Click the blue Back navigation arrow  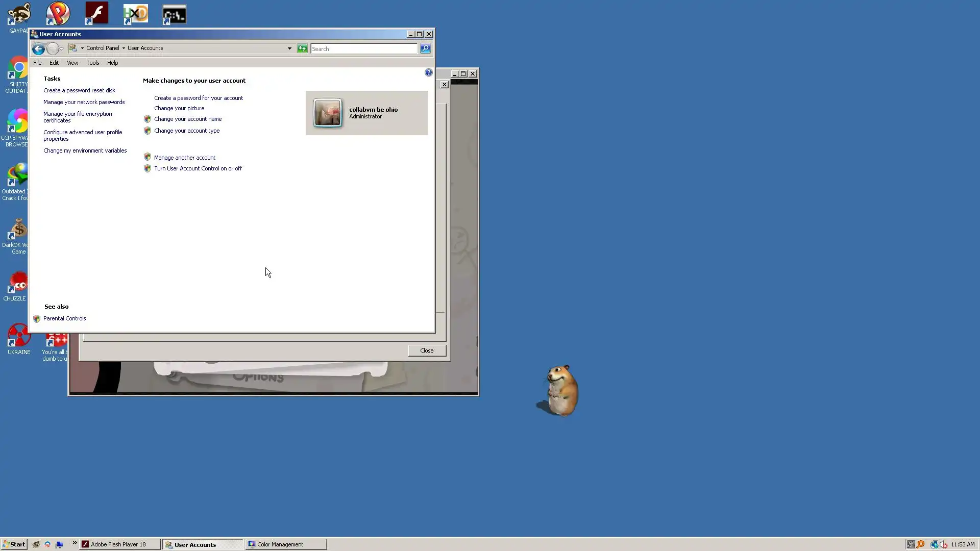tap(38, 49)
